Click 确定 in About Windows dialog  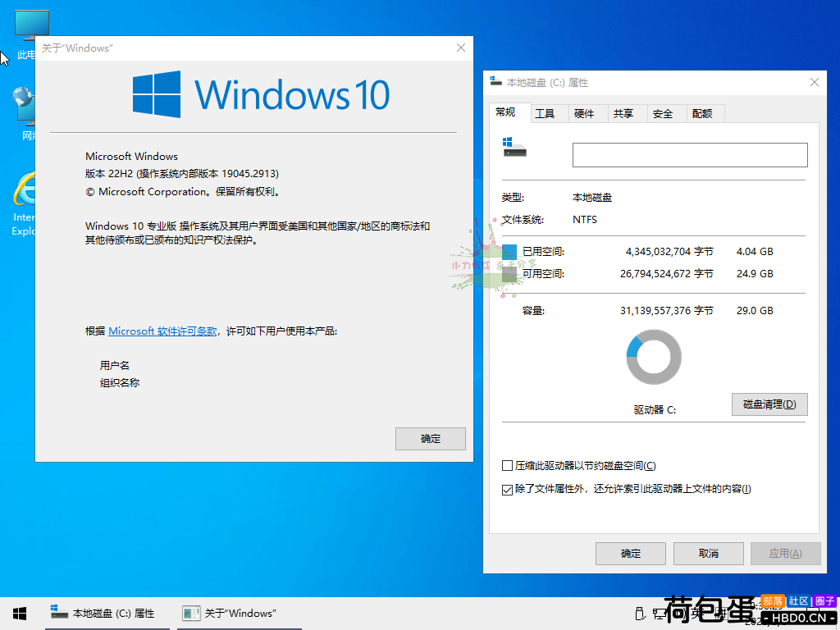tap(430, 439)
